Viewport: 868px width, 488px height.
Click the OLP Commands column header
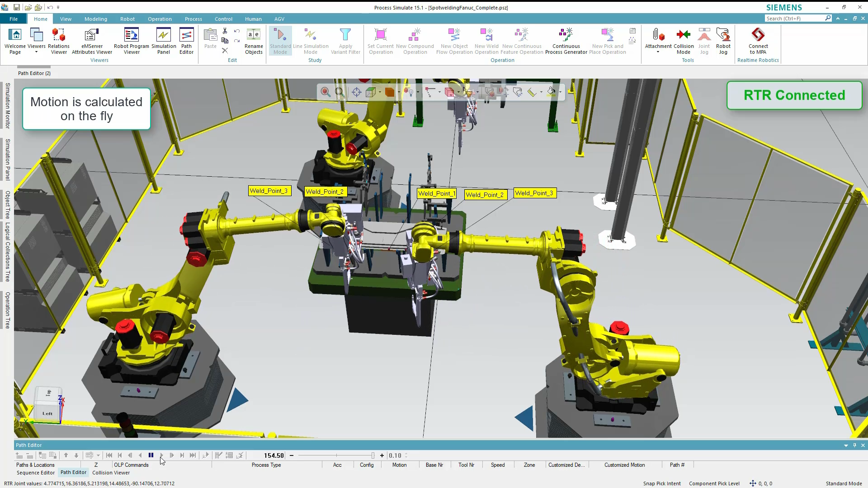[x=131, y=464]
